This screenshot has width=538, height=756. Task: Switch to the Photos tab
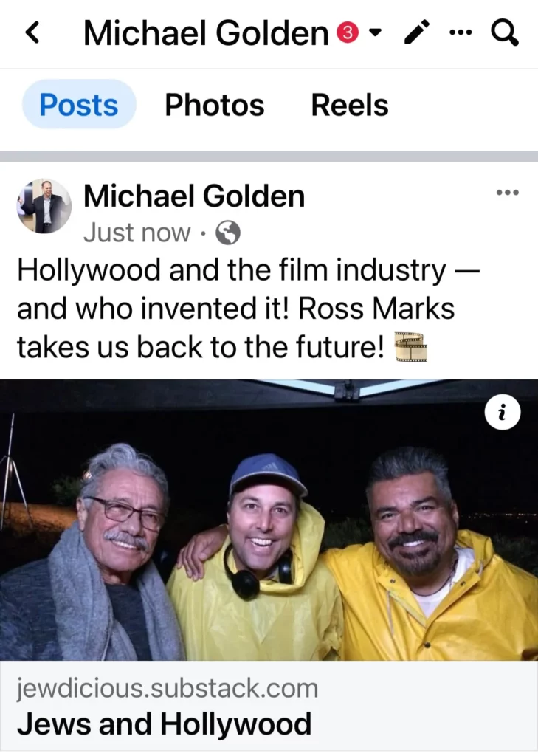pos(215,105)
